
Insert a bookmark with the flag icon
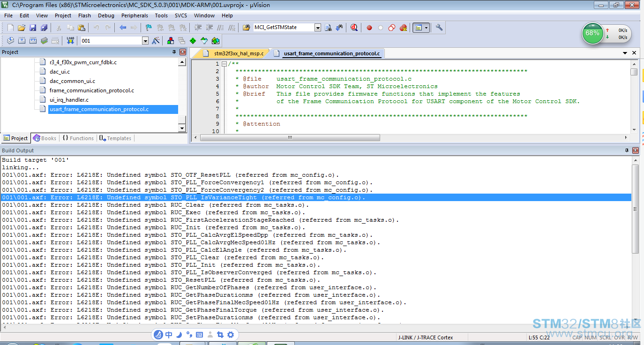(x=149, y=28)
